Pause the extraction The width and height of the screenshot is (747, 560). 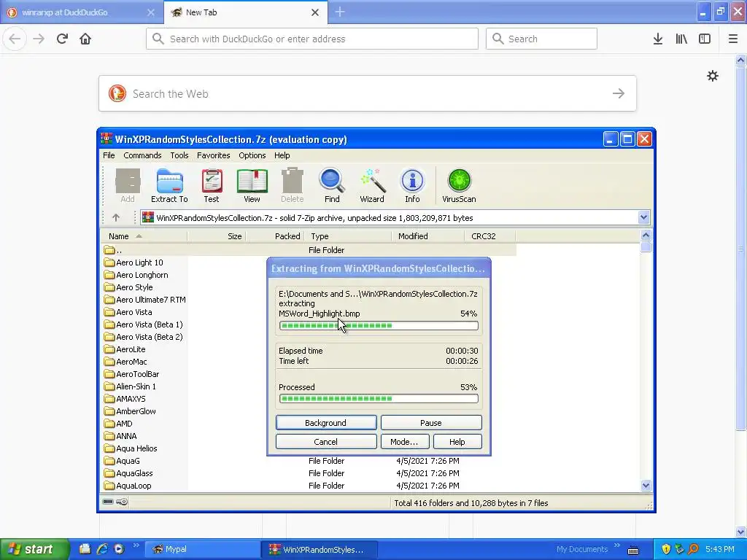[431, 422]
